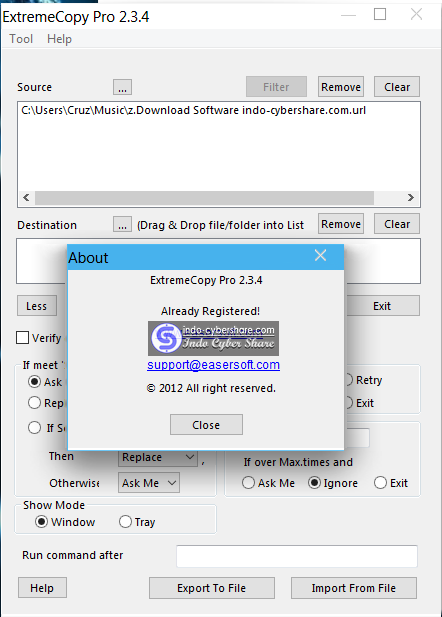Click the Source browse "..." button
442x617 pixels.
tap(122, 87)
